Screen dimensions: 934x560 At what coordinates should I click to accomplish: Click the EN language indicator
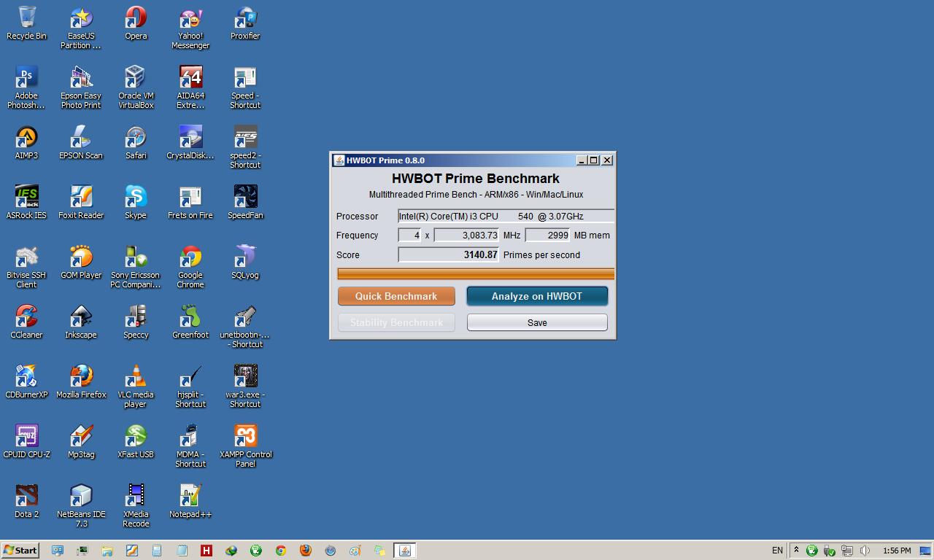pos(777,551)
